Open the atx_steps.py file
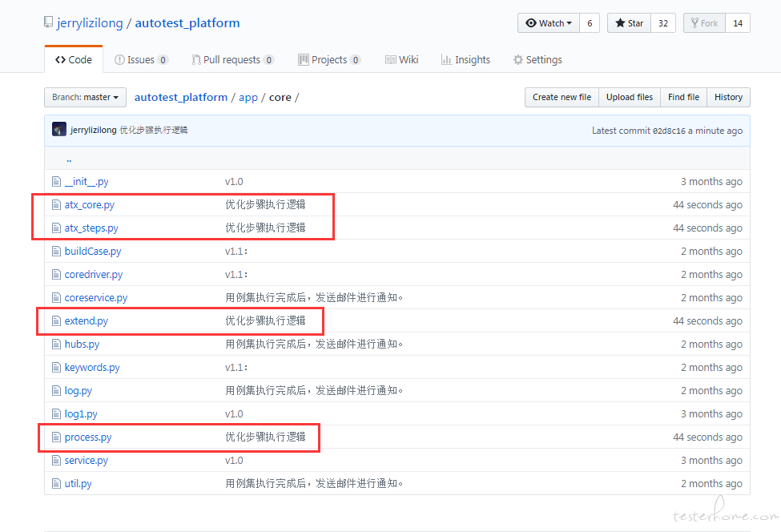This screenshot has height=532, width=781. 91,228
